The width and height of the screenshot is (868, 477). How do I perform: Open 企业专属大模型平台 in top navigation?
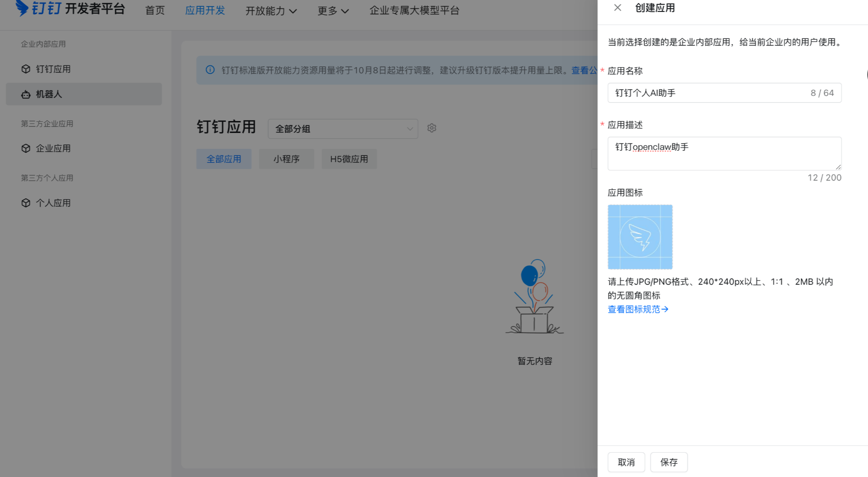click(414, 11)
